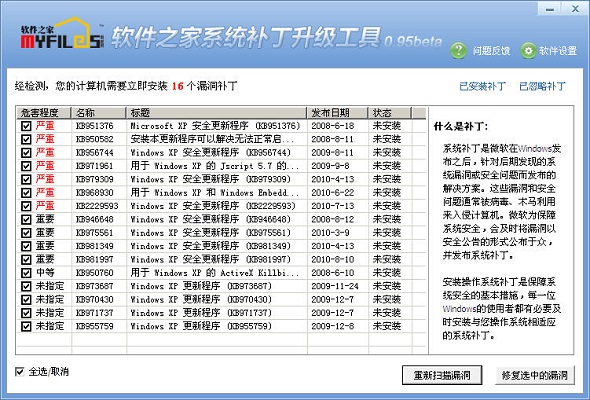Select the ActiveX Killbi... patch title

pyautogui.click(x=214, y=273)
